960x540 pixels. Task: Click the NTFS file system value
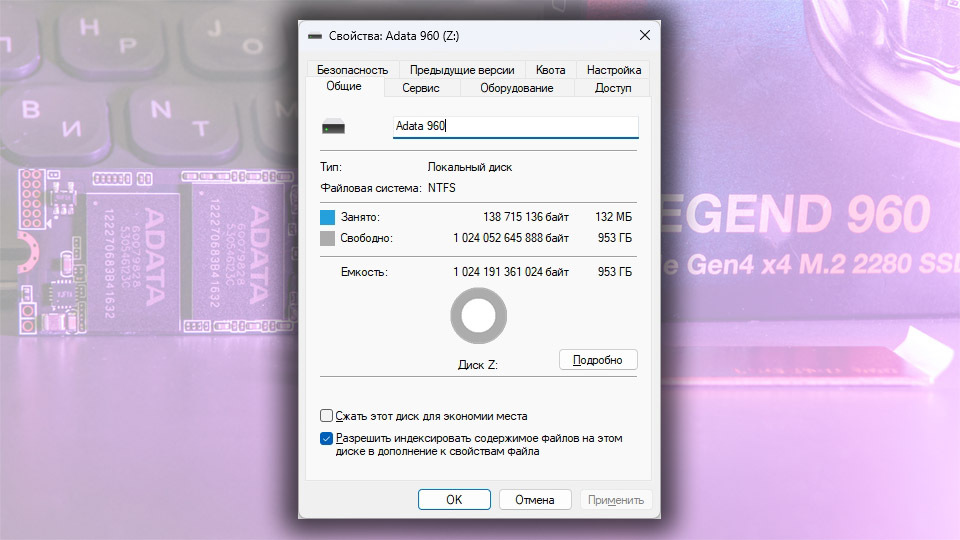[441, 188]
